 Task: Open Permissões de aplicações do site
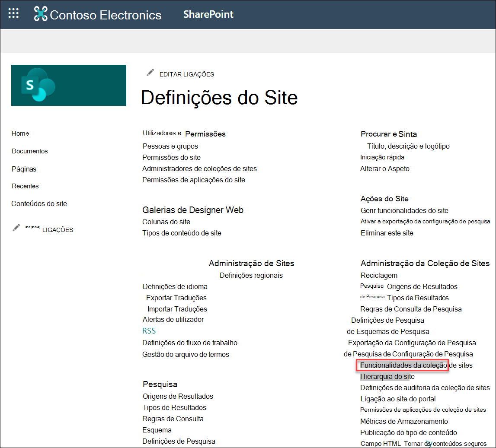coord(194,180)
